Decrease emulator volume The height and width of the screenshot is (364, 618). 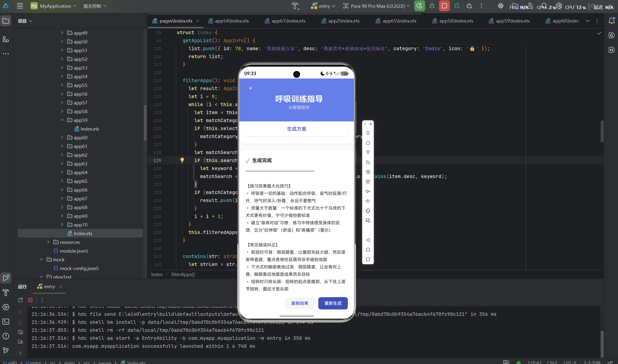coord(368,201)
